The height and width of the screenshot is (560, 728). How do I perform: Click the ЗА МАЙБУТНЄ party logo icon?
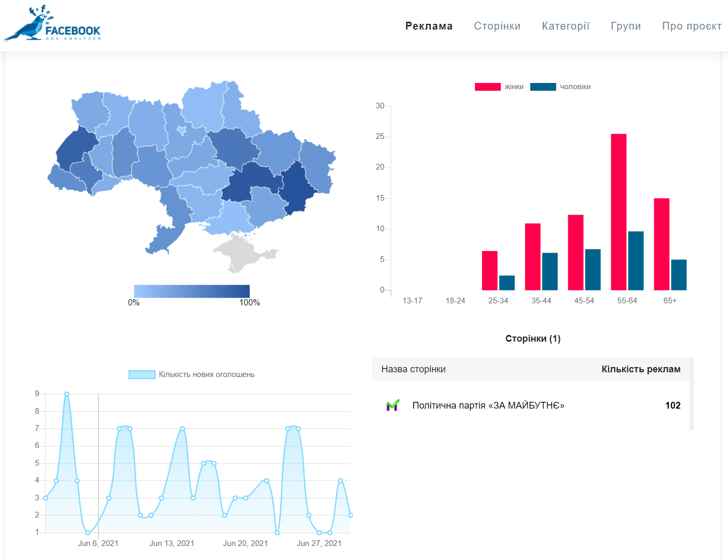click(x=393, y=405)
